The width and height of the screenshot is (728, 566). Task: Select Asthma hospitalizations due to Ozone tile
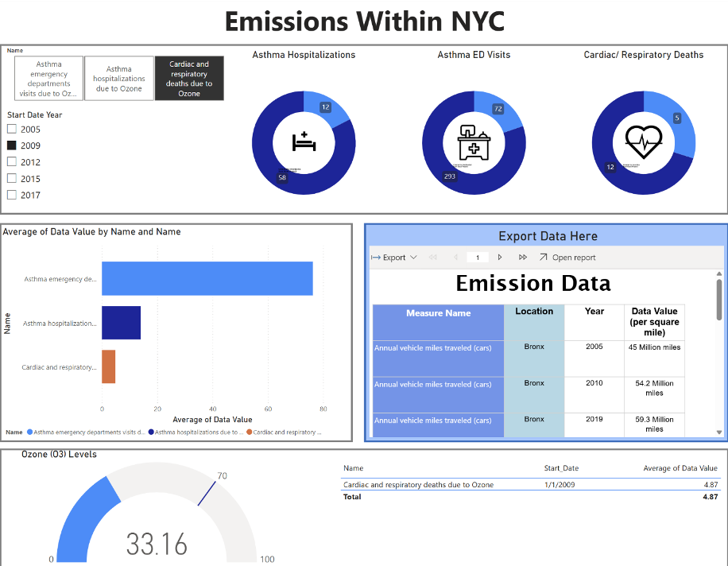[x=119, y=79]
